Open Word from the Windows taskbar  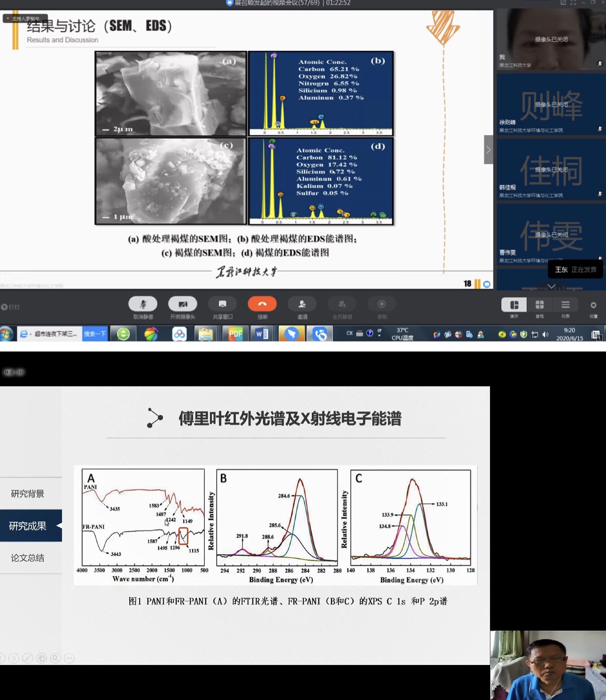click(x=262, y=334)
